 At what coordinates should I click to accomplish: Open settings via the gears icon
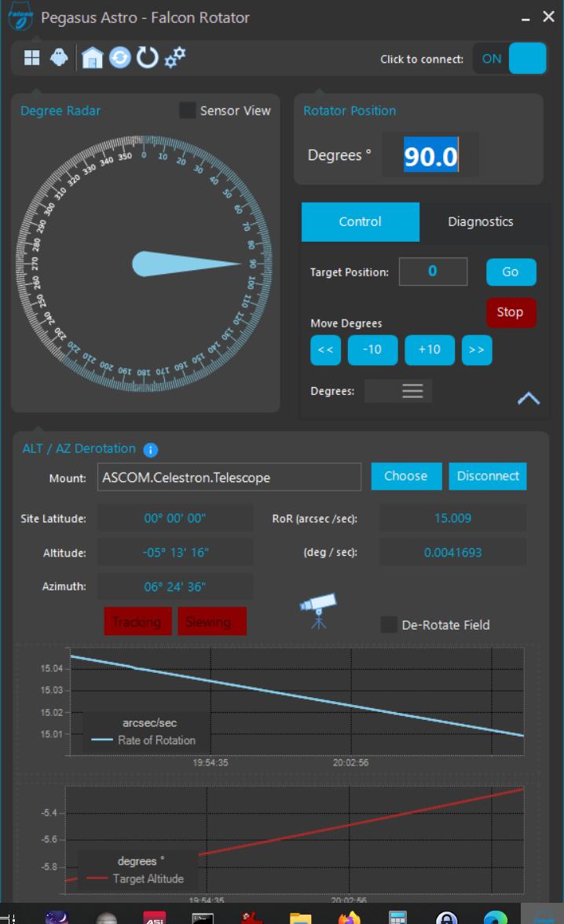175,57
